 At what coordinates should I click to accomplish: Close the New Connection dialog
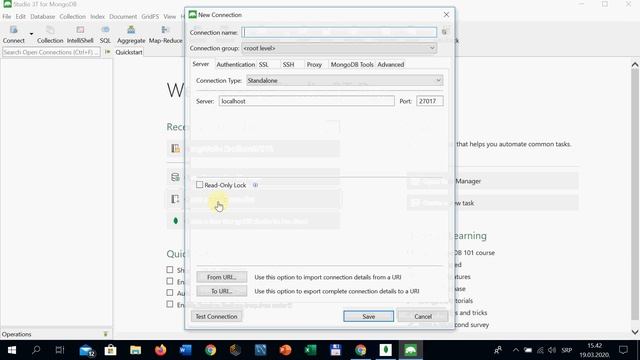446,14
